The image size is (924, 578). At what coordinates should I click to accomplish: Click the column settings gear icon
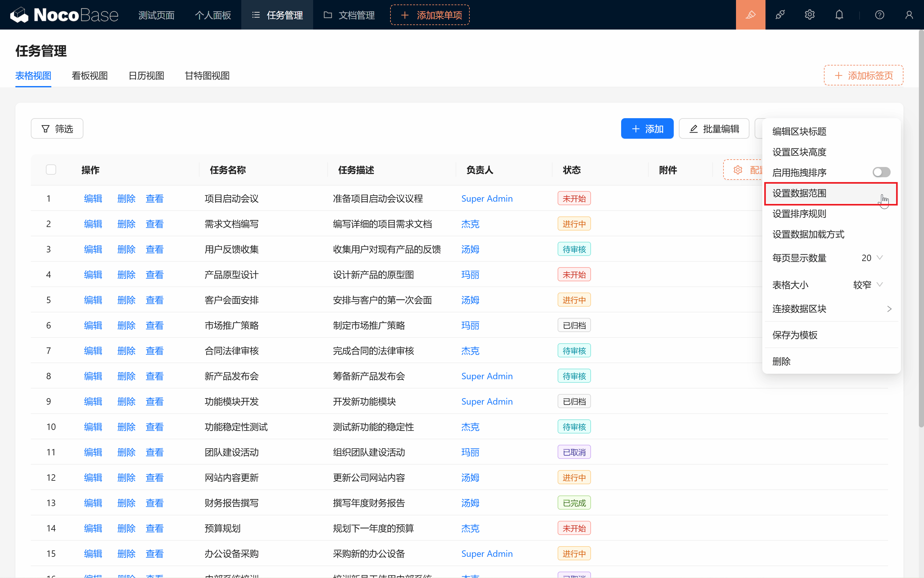pyautogui.click(x=738, y=170)
